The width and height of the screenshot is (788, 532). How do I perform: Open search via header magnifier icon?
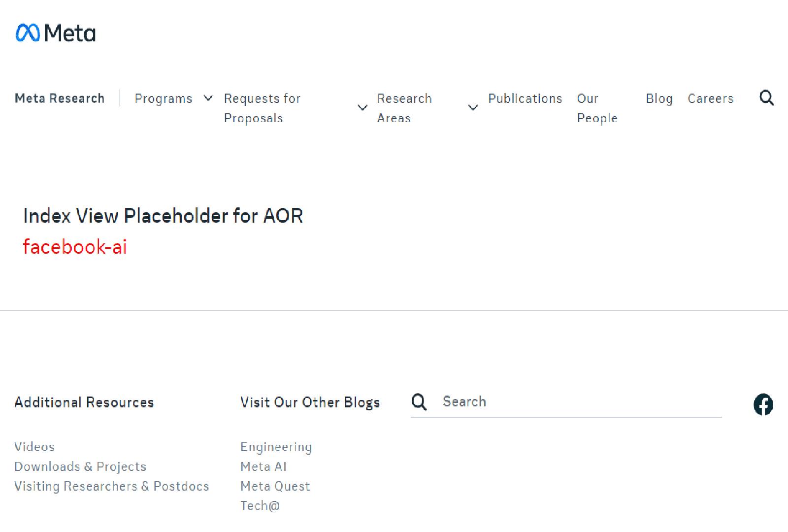(x=766, y=98)
